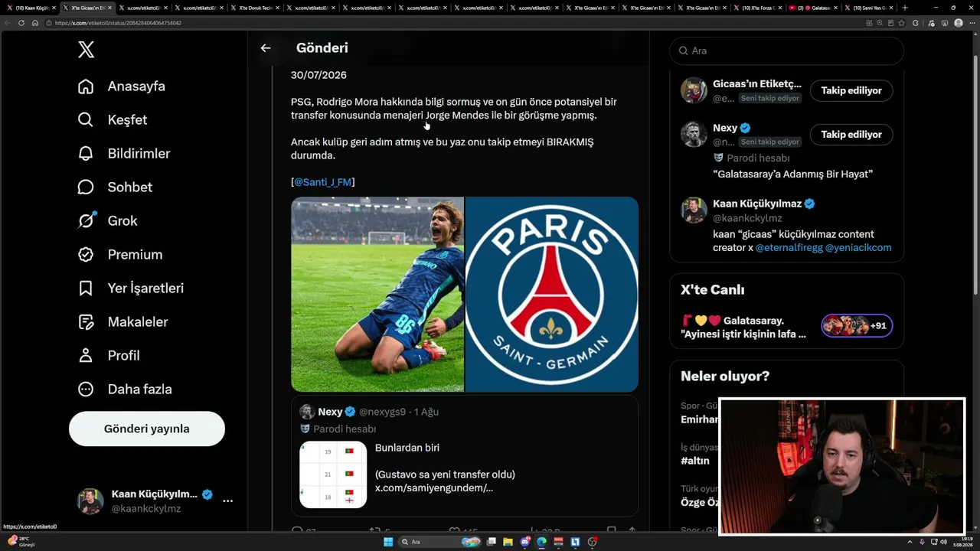Click the Gönderi yayınla button
The height and width of the screenshot is (551, 980).
pos(147,429)
